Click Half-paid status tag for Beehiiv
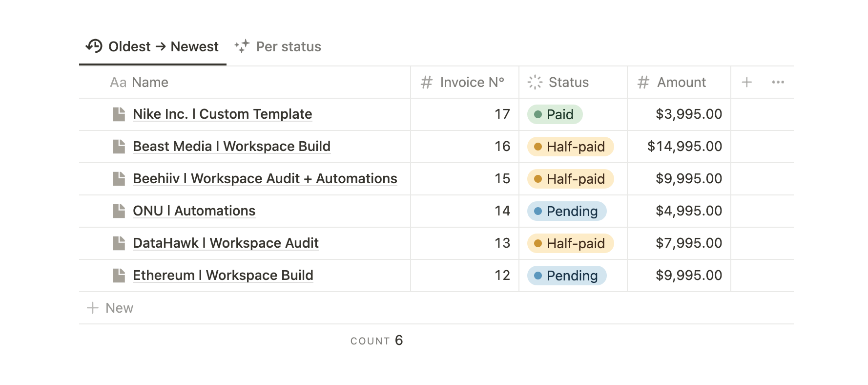 (570, 179)
